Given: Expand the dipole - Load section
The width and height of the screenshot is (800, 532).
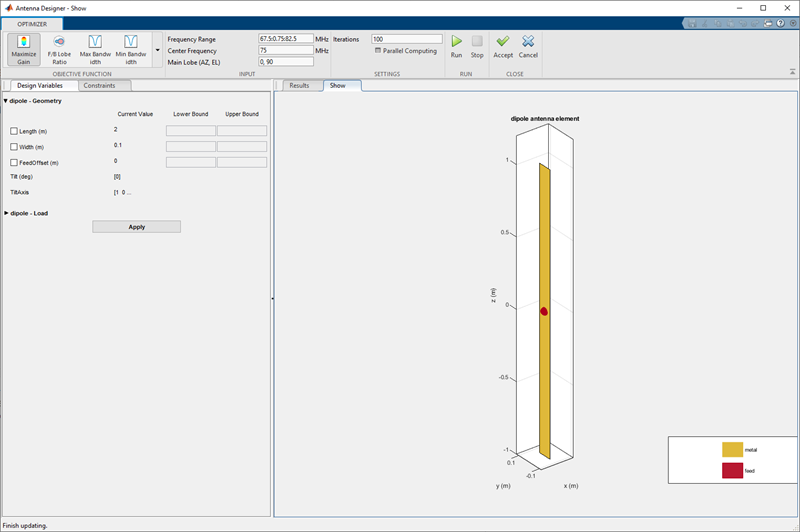Looking at the screenshot, I should 5,213.
